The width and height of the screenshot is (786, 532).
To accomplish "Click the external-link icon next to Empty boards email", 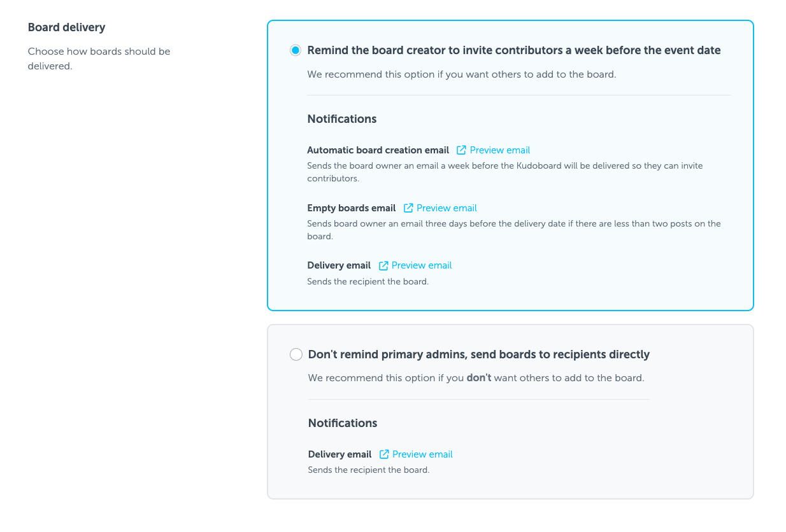I will click(x=408, y=207).
